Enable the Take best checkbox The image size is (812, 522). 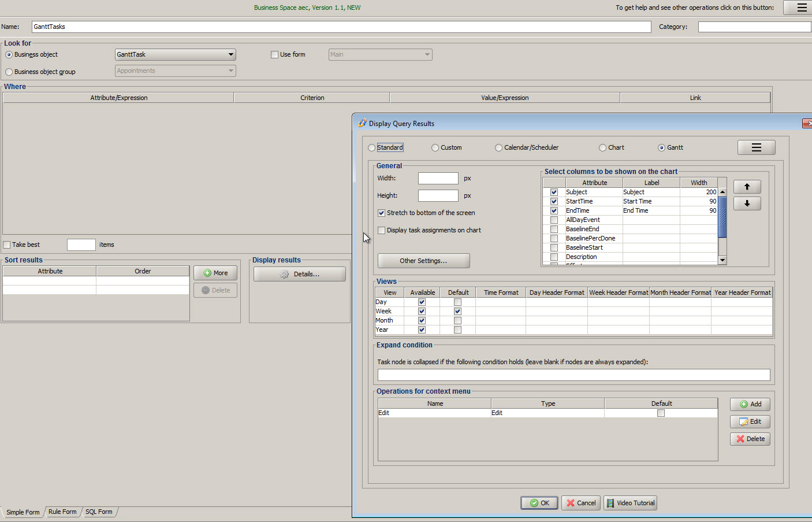(x=7, y=245)
